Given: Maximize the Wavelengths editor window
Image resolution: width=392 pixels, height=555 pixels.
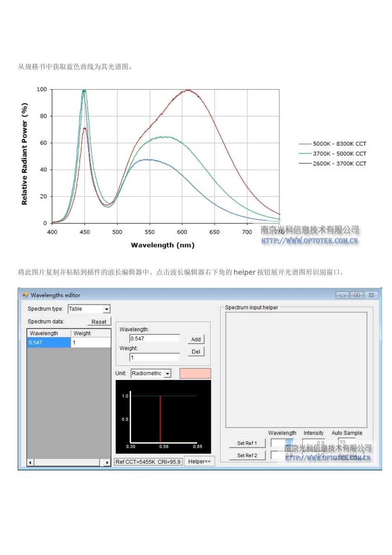Looking at the screenshot, I should 357,295.
